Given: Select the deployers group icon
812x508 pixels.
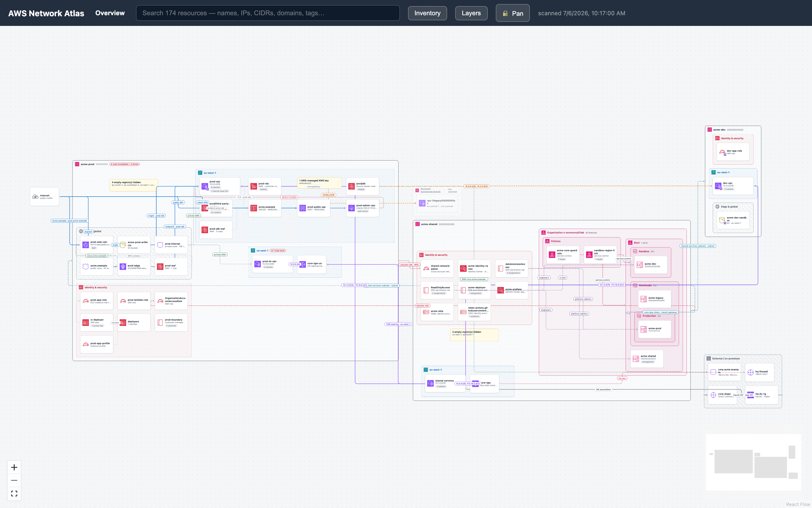Looking at the screenshot, I should pos(123,323).
